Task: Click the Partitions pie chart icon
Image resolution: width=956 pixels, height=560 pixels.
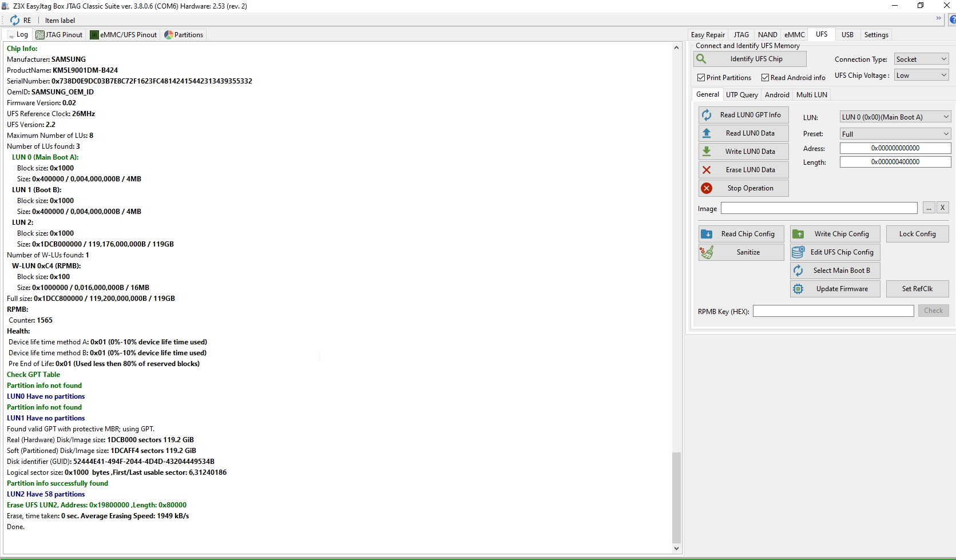Action: tap(169, 35)
